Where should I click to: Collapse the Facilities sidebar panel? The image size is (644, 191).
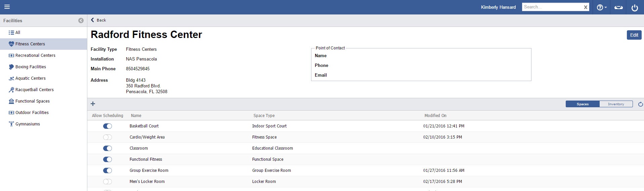click(81, 21)
